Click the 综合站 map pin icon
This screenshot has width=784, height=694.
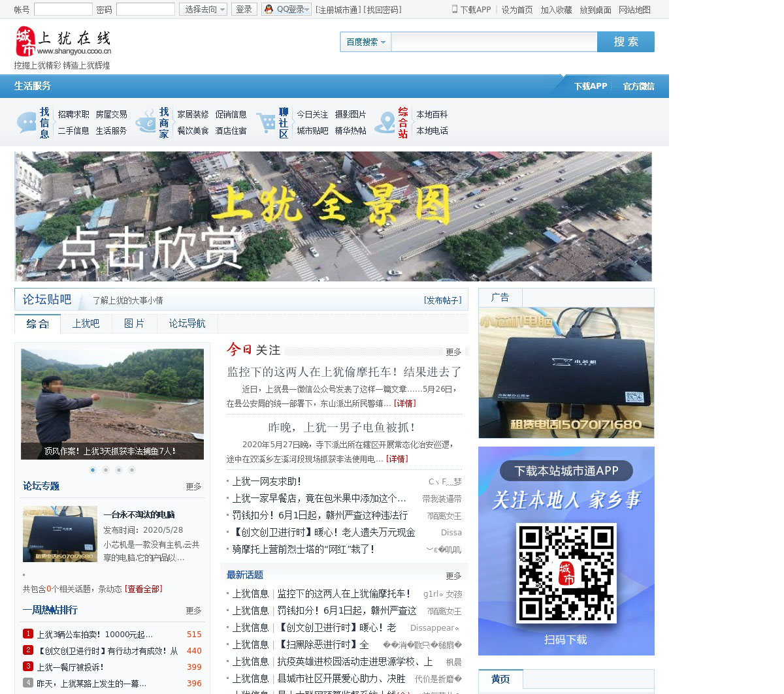click(x=385, y=122)
